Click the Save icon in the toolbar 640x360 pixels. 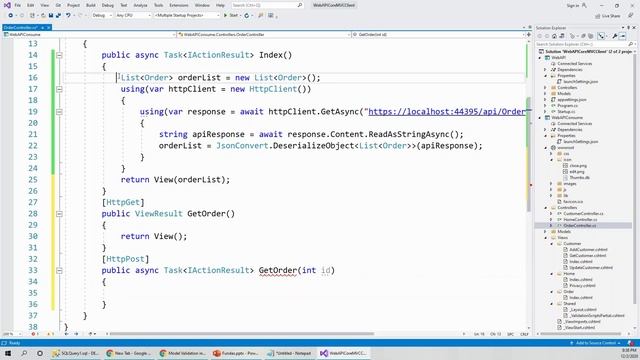tap(51, 15)
